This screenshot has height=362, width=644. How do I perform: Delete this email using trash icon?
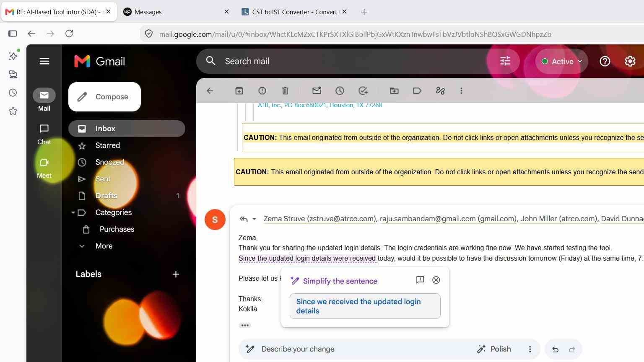(285, 90)
